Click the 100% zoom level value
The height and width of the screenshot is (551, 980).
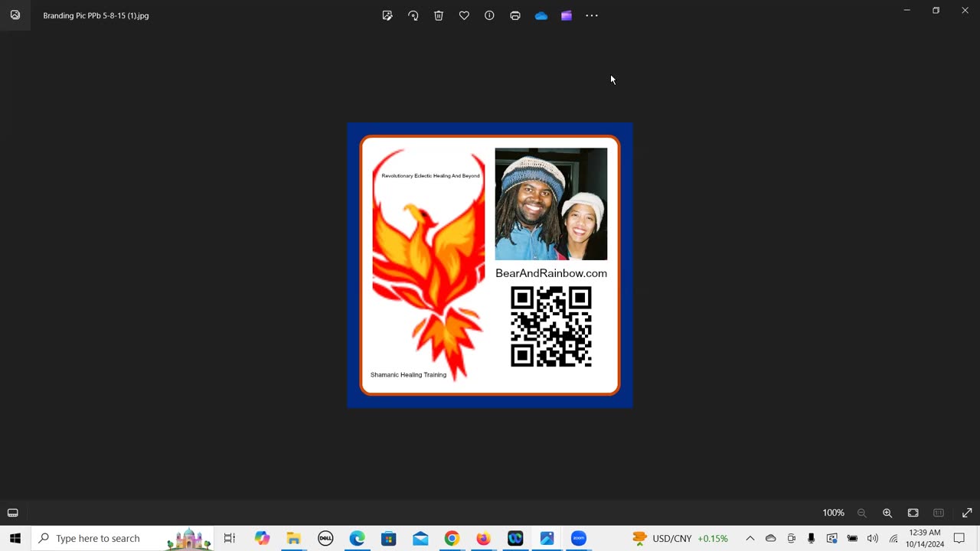coord(833,513)
